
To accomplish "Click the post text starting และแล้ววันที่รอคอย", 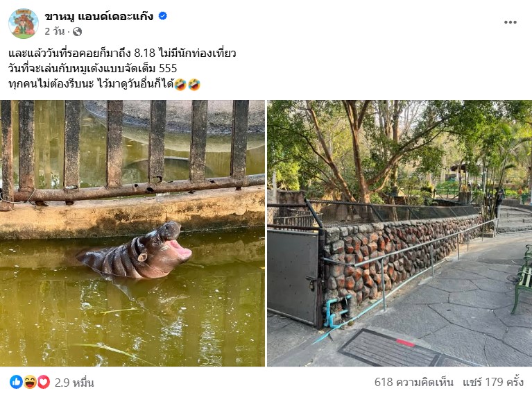I will [x=122, y=53].
